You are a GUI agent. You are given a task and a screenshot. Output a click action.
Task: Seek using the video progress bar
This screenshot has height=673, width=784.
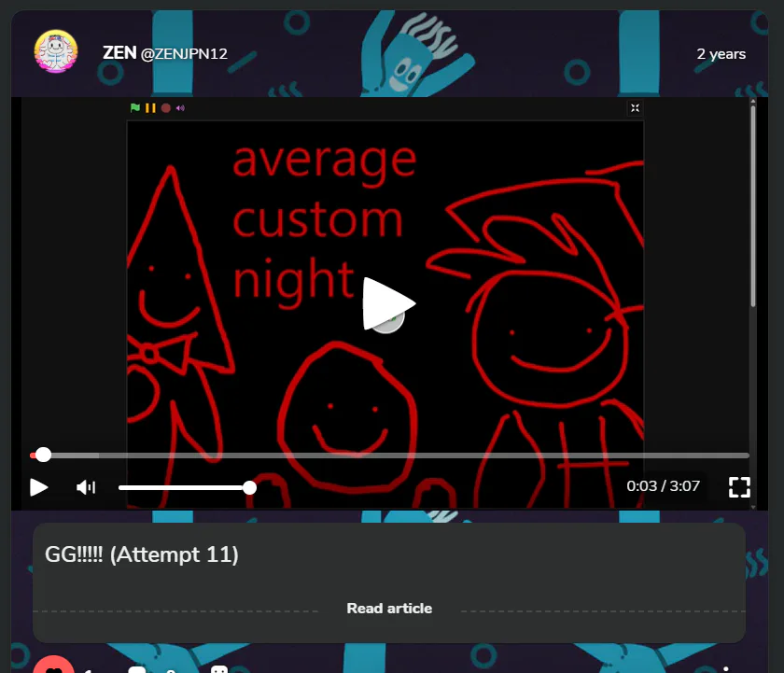pos(389,456)
